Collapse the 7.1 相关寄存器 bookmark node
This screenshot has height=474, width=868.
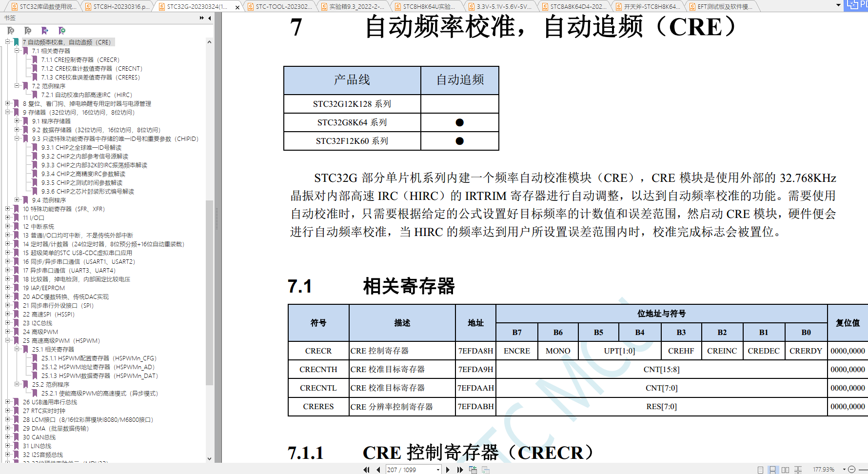17,51
